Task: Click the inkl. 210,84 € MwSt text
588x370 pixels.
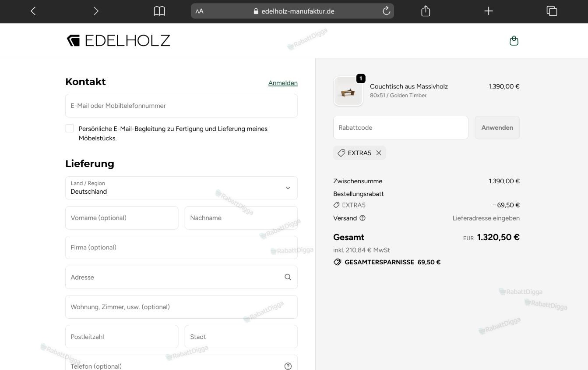Action: coord(362,250)
